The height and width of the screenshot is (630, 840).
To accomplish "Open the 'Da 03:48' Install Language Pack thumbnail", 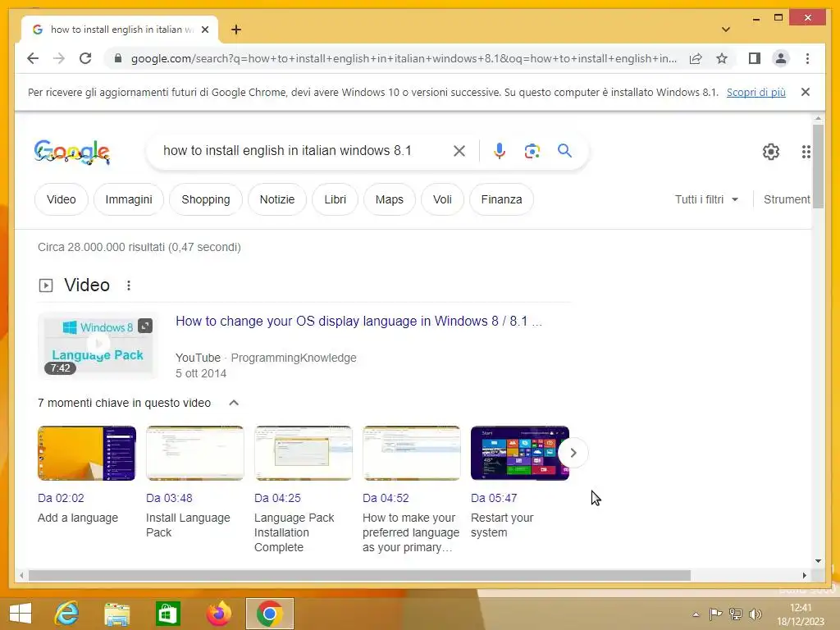I will [195, 453].
